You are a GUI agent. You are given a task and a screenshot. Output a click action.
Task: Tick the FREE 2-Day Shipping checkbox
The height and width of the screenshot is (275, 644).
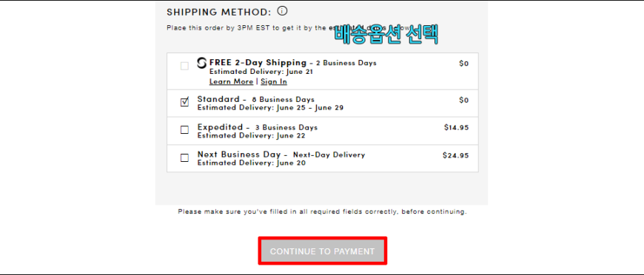pyautogui.click(x=185, y=66)
